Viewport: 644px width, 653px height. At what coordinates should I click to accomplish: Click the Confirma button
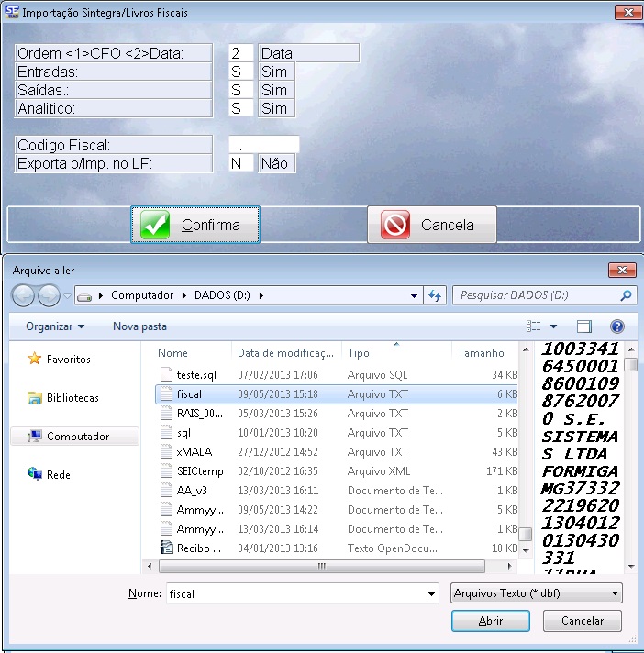click(195, 225)
